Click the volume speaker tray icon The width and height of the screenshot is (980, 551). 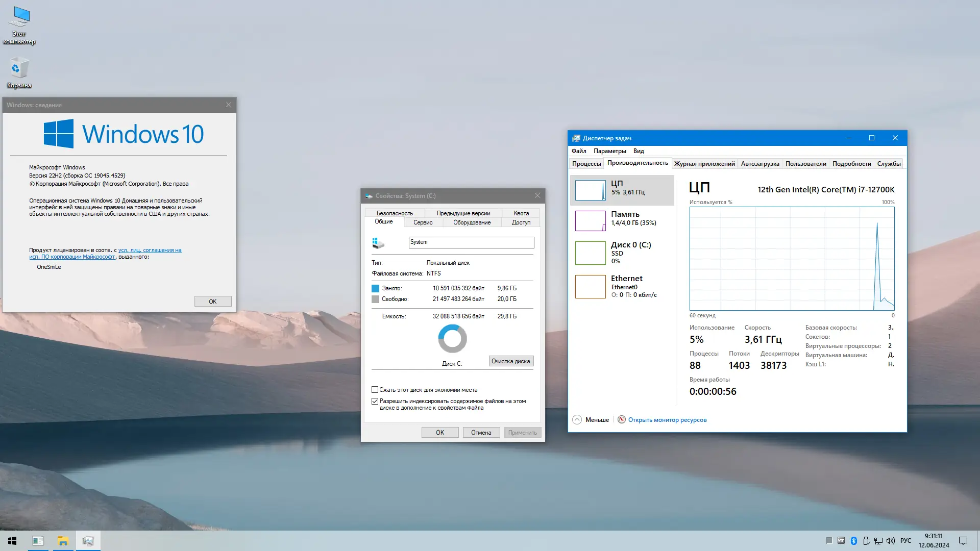[891, 541]
